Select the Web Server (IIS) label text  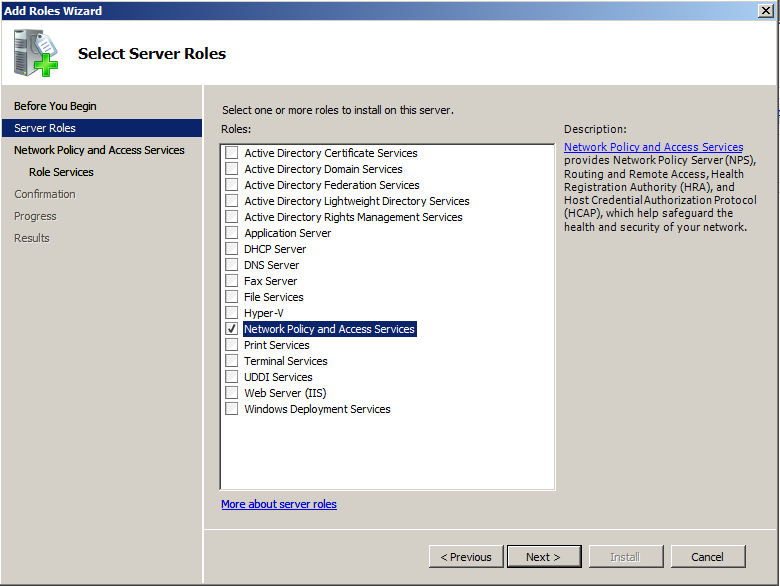point(285,393)
